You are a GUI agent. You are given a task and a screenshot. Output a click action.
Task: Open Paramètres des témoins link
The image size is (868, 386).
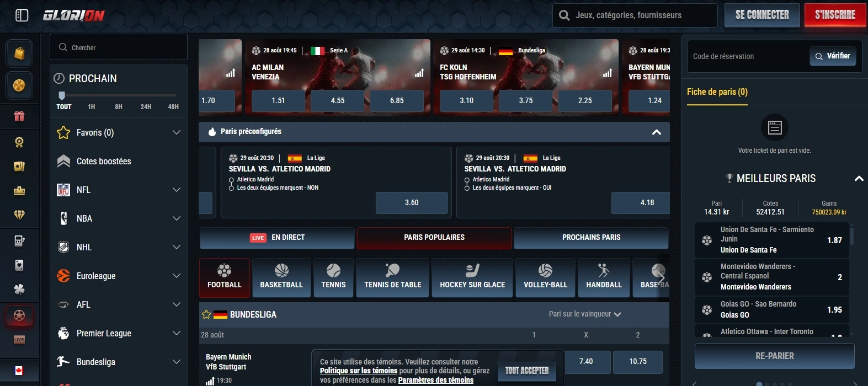tap(436, 380)
